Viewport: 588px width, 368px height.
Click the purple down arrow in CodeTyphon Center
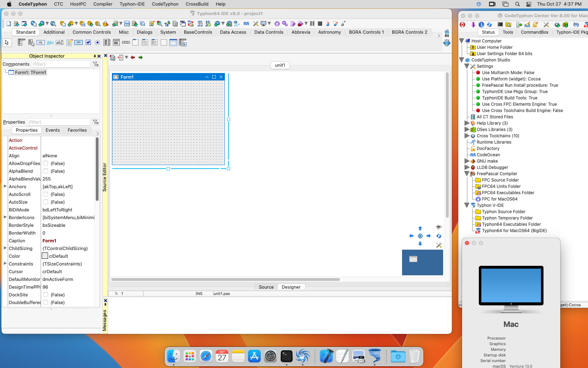point(473,24)
